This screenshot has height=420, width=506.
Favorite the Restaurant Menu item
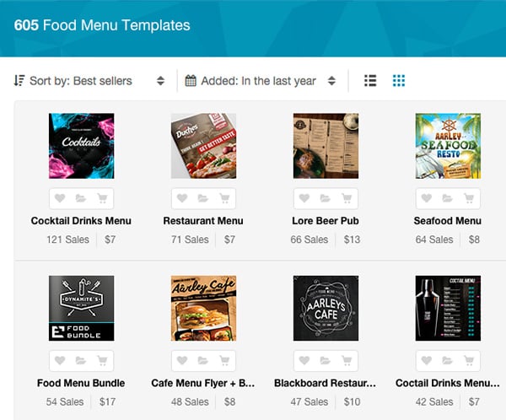[182, 198]
